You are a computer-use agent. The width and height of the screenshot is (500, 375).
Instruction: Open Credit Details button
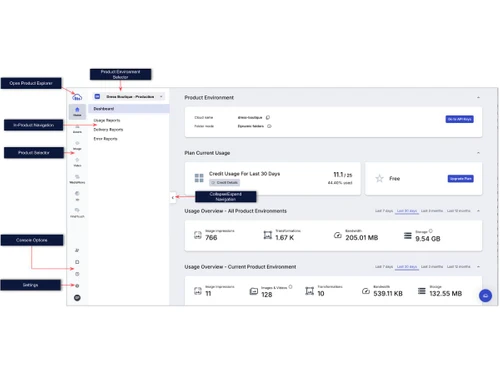tap(224, 182)
